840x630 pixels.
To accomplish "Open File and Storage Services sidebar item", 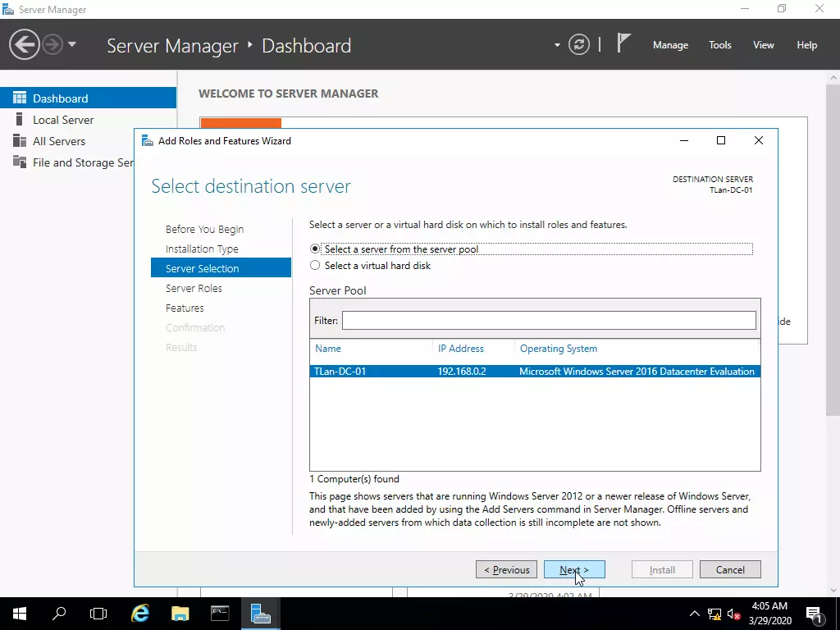I will pyautogui.click(x=67, y=162).
